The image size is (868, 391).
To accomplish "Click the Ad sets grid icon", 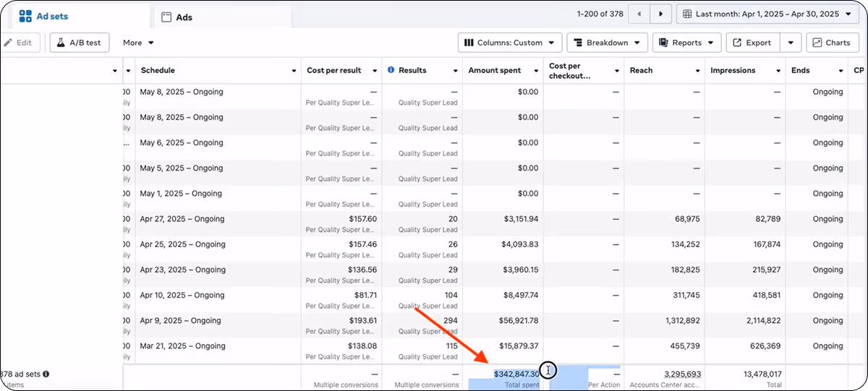I will tap(25, 16).
